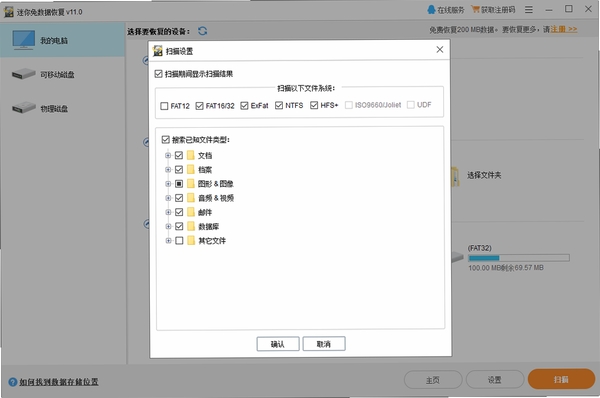Click the 图形 & 图像 folder icon
600x398 pixels.
coord(191,183)
